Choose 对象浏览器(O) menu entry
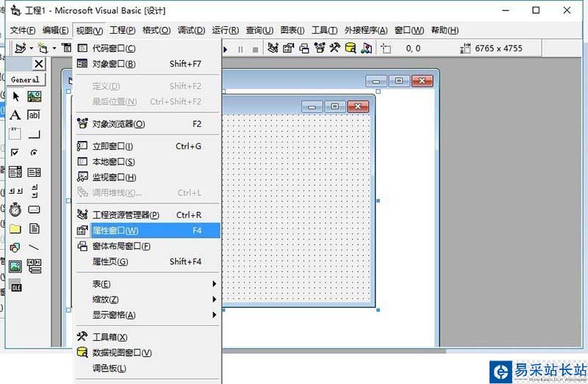The height and width of the screenshot is (384, 588). point(148,123)
